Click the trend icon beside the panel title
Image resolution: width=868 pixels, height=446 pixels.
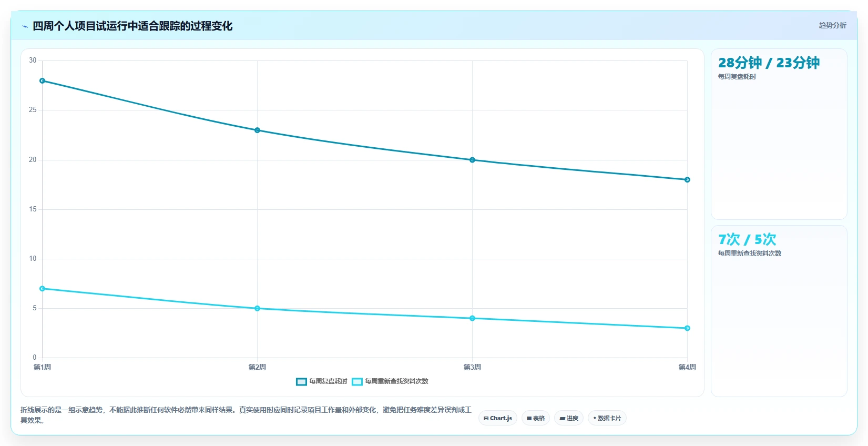tap(25, 26)
